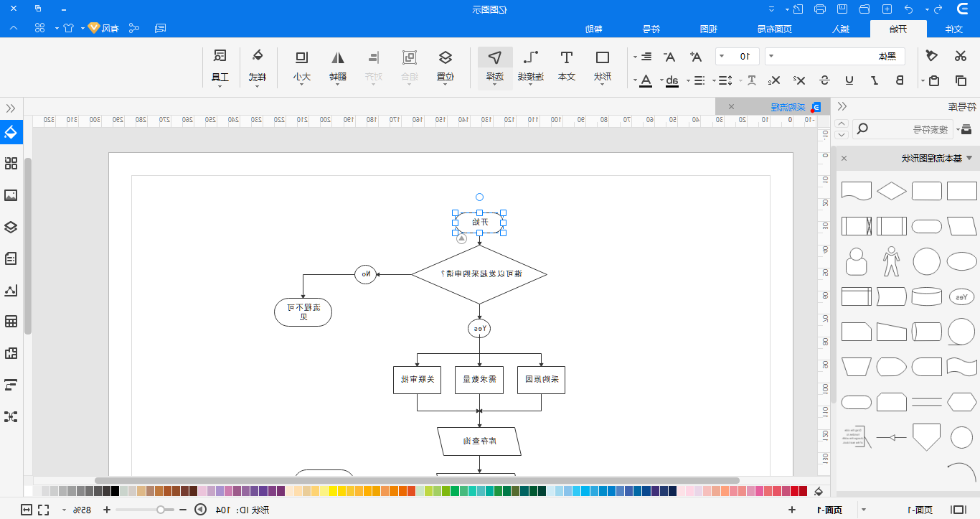This screenshot has height=519, width=980.
Task: Toggle Italic text formatting
Action: tap(875, 80)
